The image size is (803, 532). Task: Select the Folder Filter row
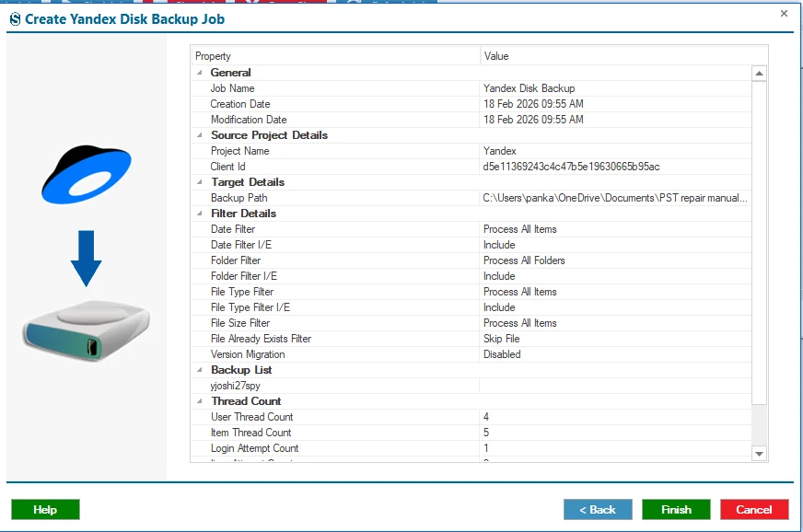click(x=471, y=260)
